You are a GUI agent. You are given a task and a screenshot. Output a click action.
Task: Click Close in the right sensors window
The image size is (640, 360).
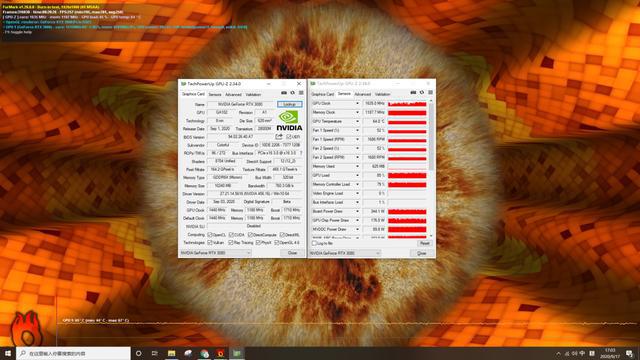(x=422, y=253)
